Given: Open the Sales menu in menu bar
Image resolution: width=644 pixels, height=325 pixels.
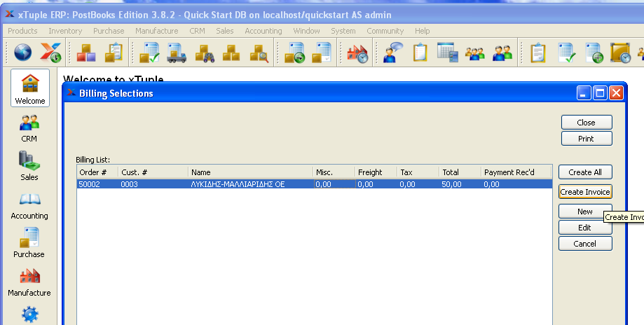Looking at the screenshot, I should pyautogui.click(x=225, y=31).
